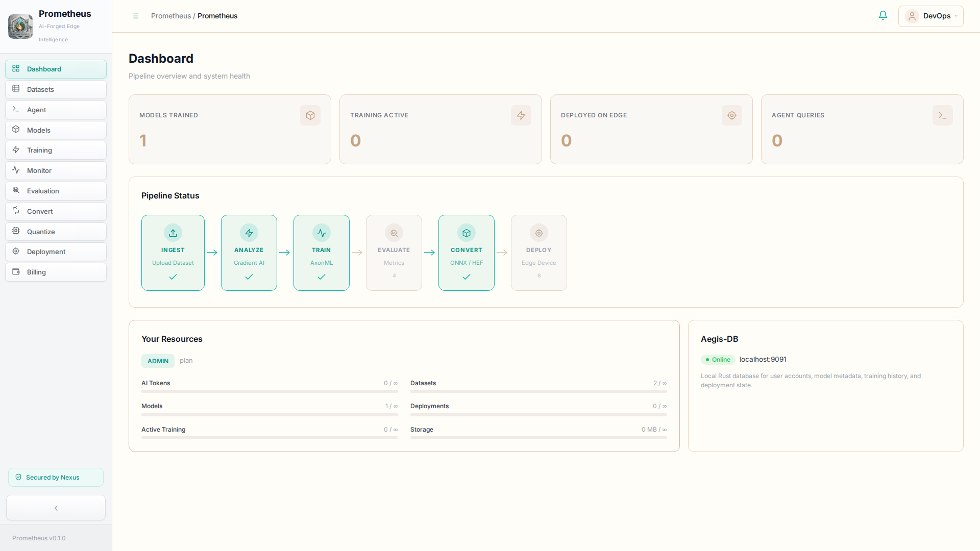This screenshot has width=980, height=551.
Task: Click the Models Trained cube icon
Action: pyautogui.click(x=310, y=115)
